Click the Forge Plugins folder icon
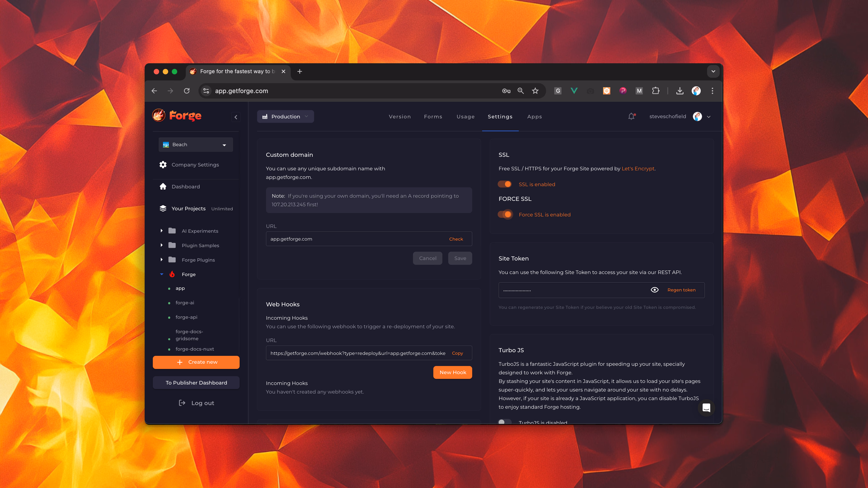Viewport: 868px width, 488px height. (172, 260)
